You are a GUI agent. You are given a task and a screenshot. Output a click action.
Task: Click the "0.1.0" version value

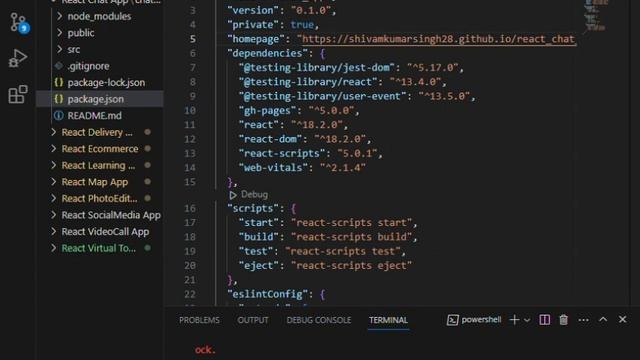click(x=311, y=11)
